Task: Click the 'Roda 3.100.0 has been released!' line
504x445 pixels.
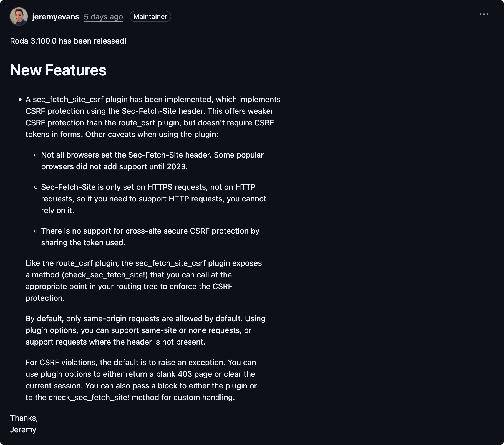Action: 68,41
